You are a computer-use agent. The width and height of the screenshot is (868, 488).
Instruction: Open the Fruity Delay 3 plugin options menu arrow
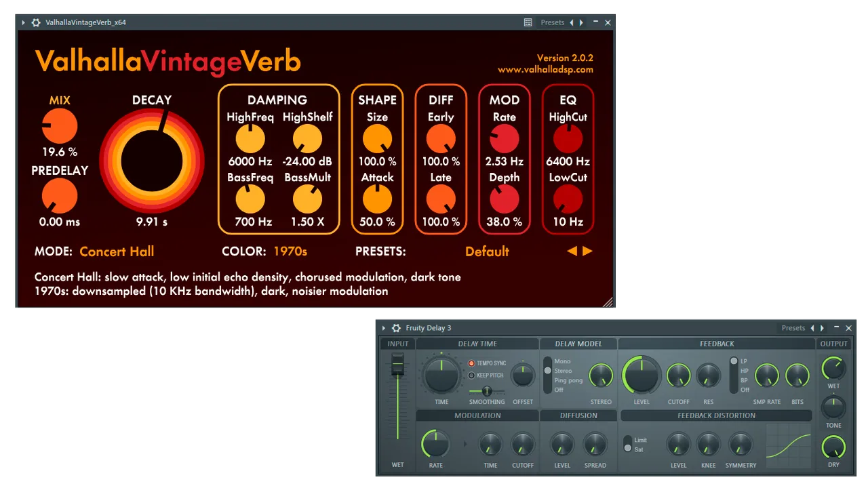point(384,328)
